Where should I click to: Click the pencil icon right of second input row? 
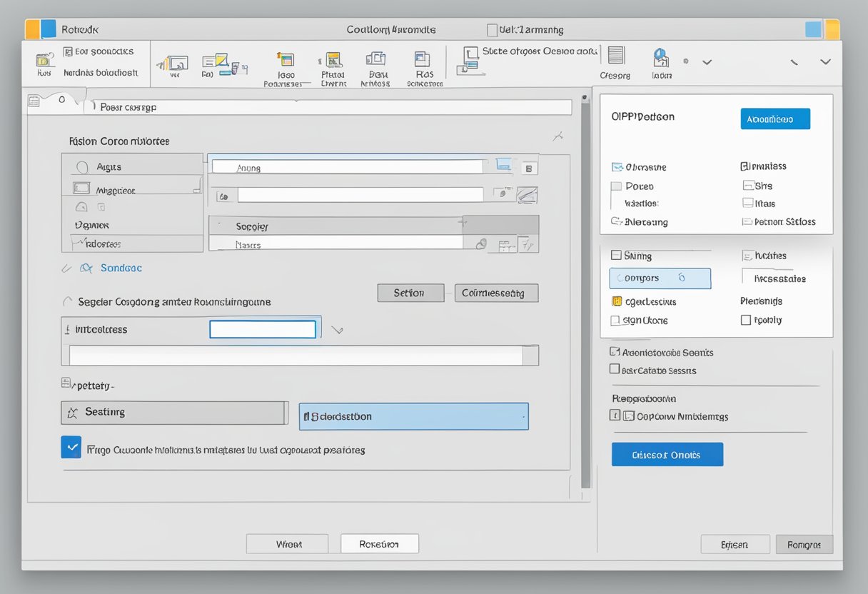pyautogui.click(x=527, y=194)
